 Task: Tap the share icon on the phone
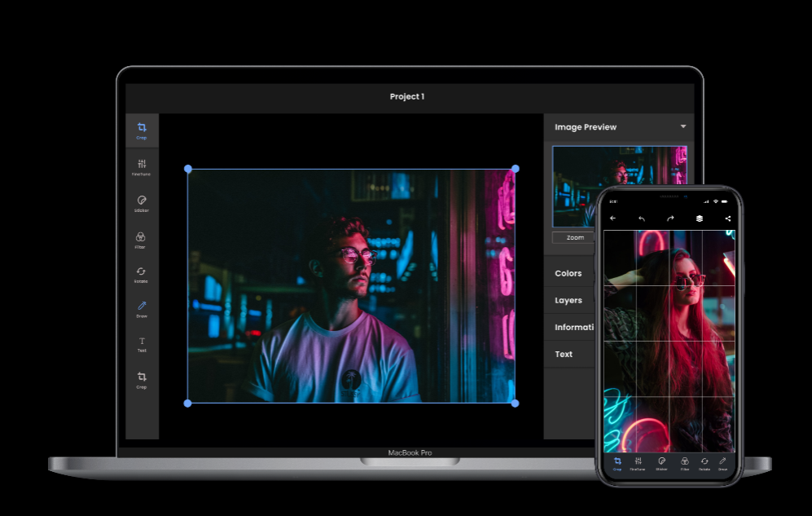click(727, 218)
